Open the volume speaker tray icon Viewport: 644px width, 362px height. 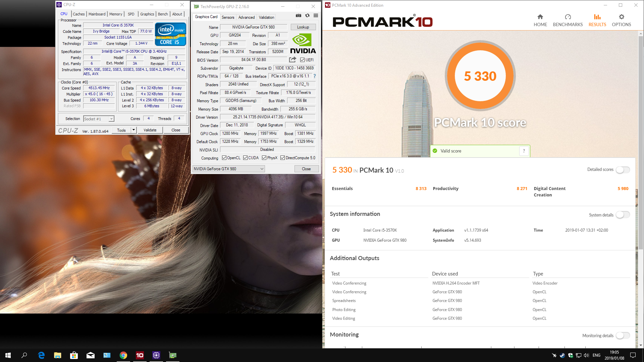click(x=586, y=355)
